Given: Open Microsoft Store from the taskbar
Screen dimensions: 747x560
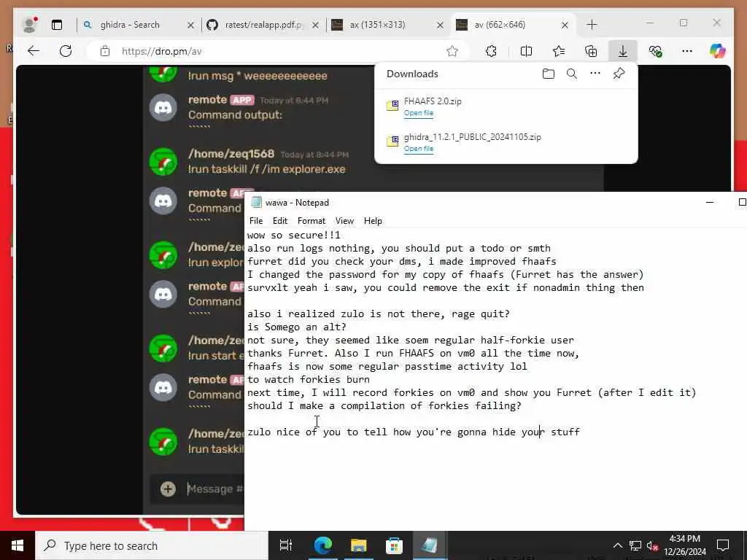Looking at the screenshot, I should (394, 545).
